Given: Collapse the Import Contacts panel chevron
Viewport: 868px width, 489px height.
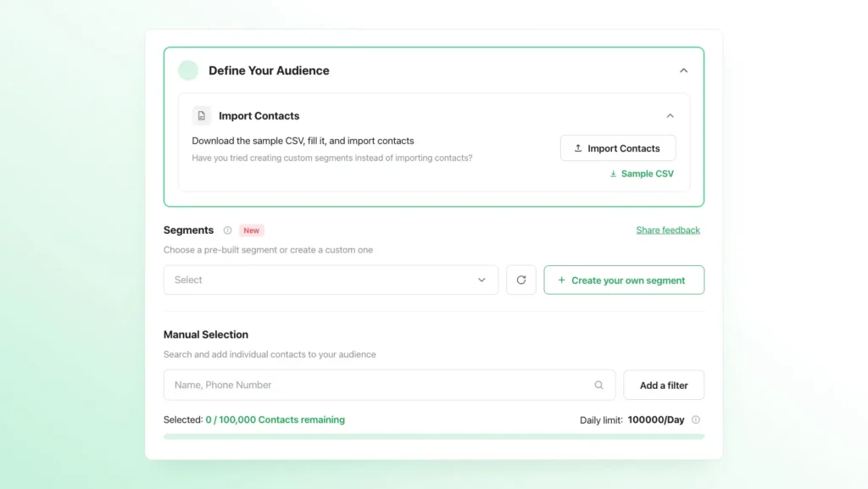Looking at the screenshot, I should pyautogui.click(x=670, y=116).
